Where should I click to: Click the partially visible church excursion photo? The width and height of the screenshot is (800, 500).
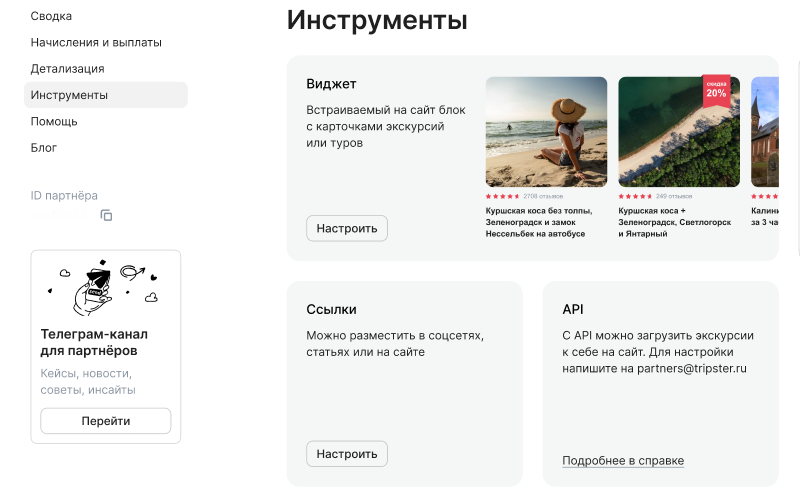pos(765,132)
